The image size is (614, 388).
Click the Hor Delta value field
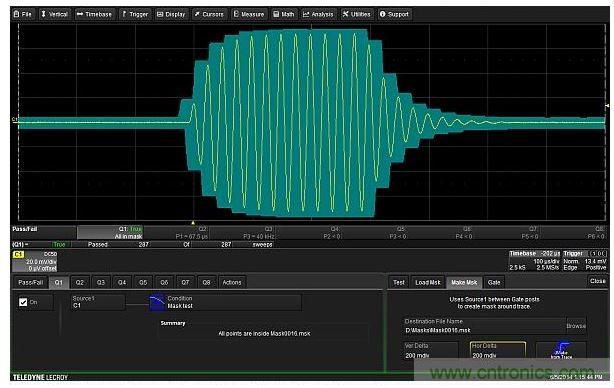498,350
